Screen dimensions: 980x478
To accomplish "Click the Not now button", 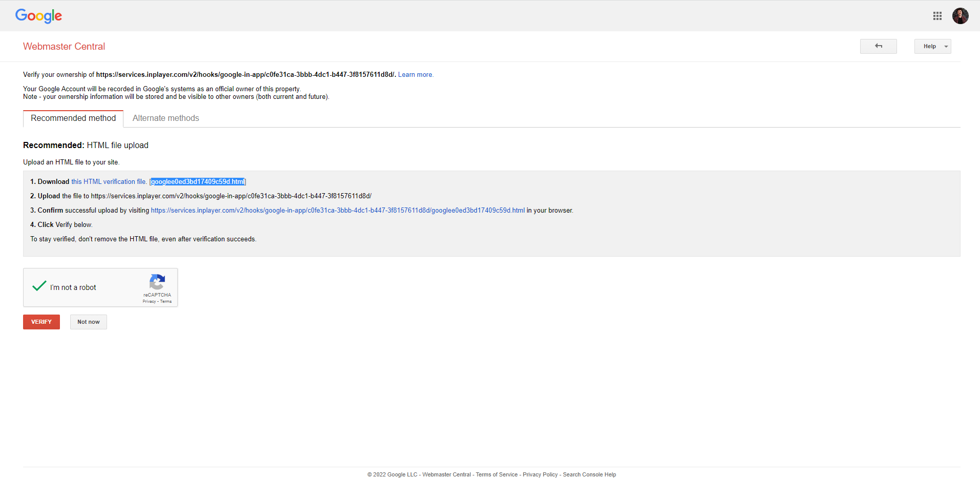I will click(x=89, y=322).
